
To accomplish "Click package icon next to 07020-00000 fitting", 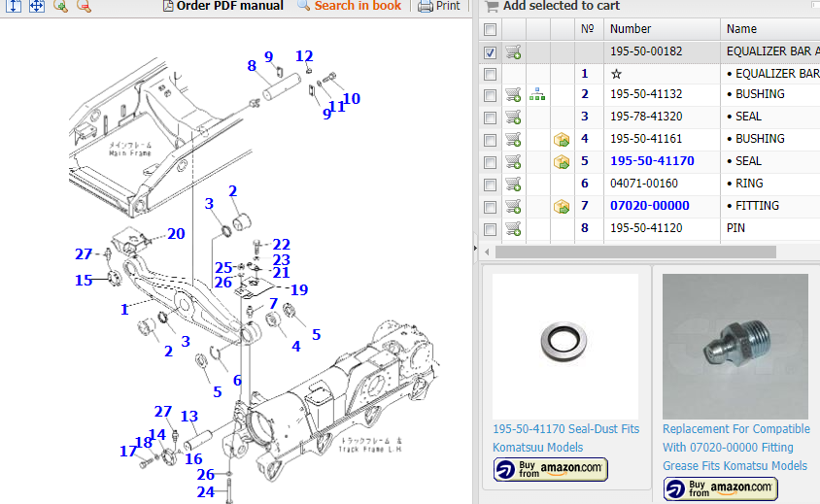I will point(562,206).
